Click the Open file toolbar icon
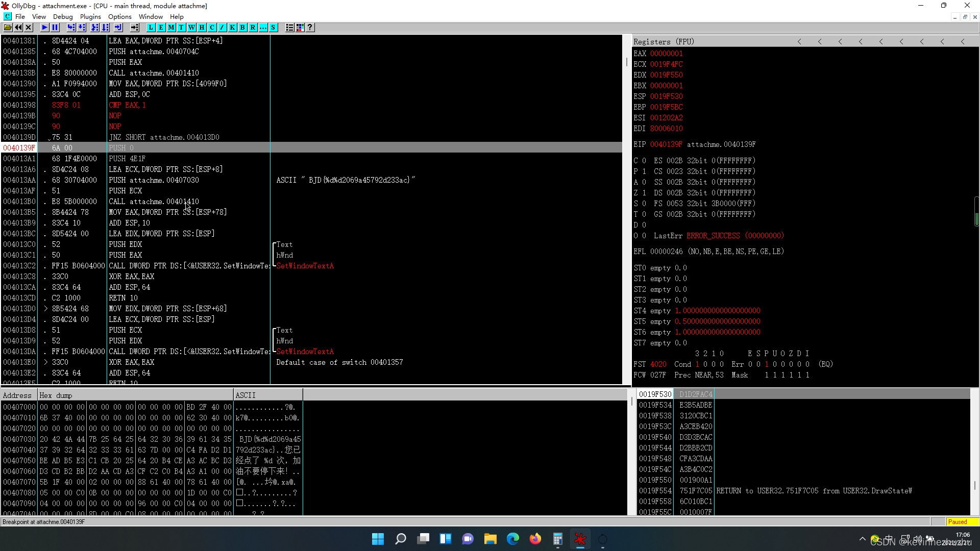 pos(8,28)
